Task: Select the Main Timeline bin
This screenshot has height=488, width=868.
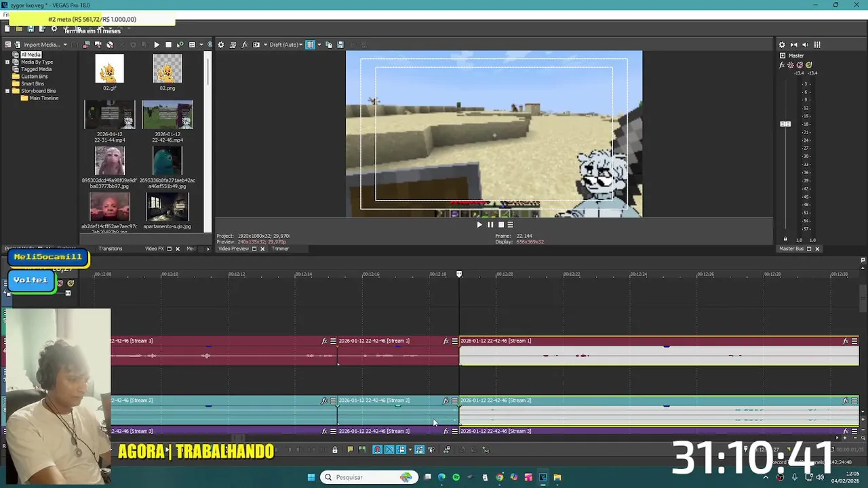Action: 43,98
